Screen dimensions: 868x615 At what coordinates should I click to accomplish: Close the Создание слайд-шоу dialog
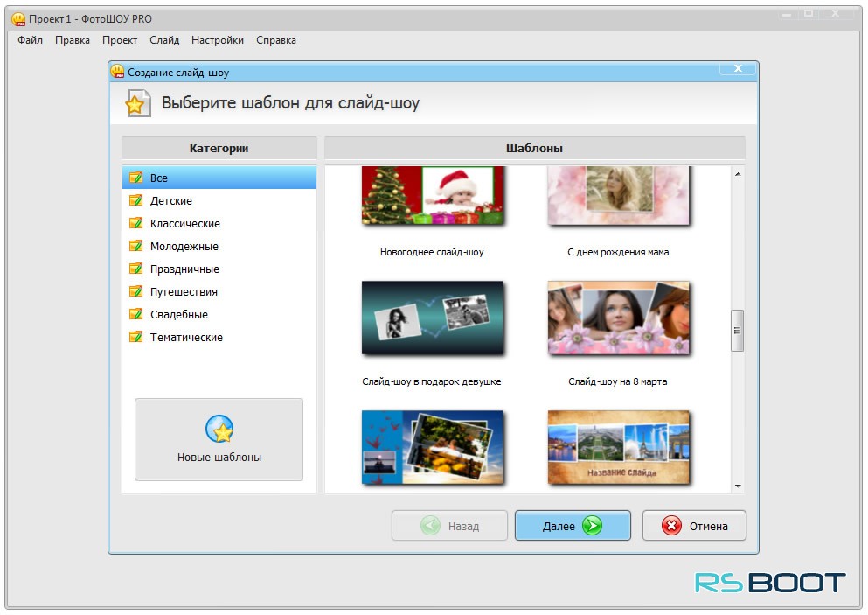click(x=738, y=68)
